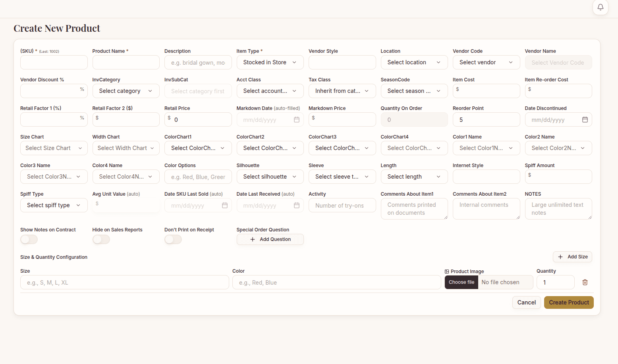
Task: Open the Select location dropdown
Action: [x=414, y=62]
